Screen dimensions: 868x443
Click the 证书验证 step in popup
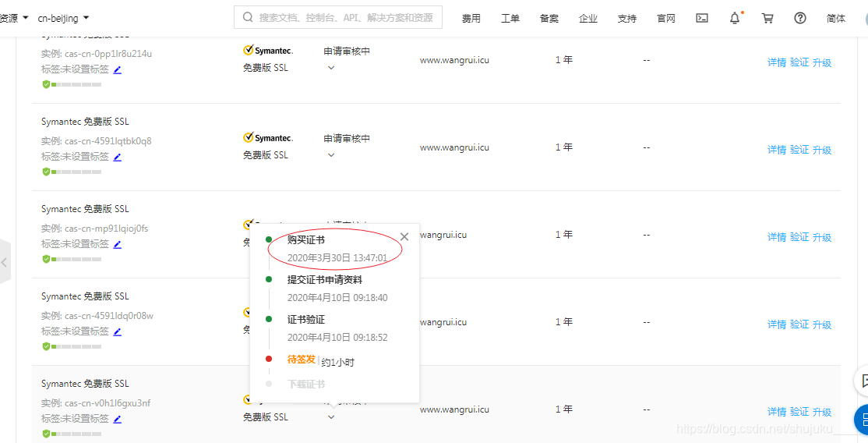coord(306,319)
